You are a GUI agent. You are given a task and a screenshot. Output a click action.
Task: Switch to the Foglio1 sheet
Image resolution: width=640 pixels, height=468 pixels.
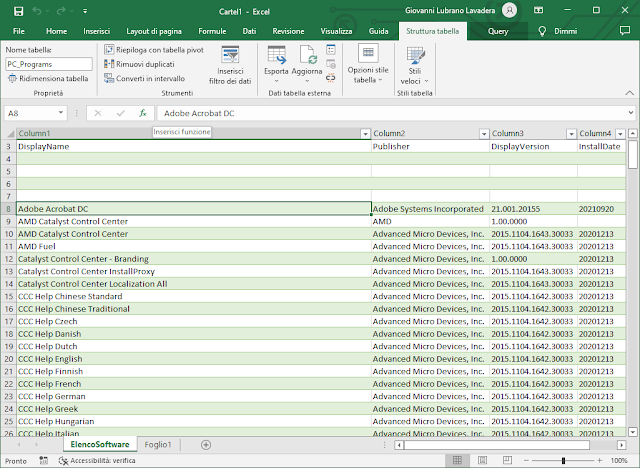click(x=158, y=444)
